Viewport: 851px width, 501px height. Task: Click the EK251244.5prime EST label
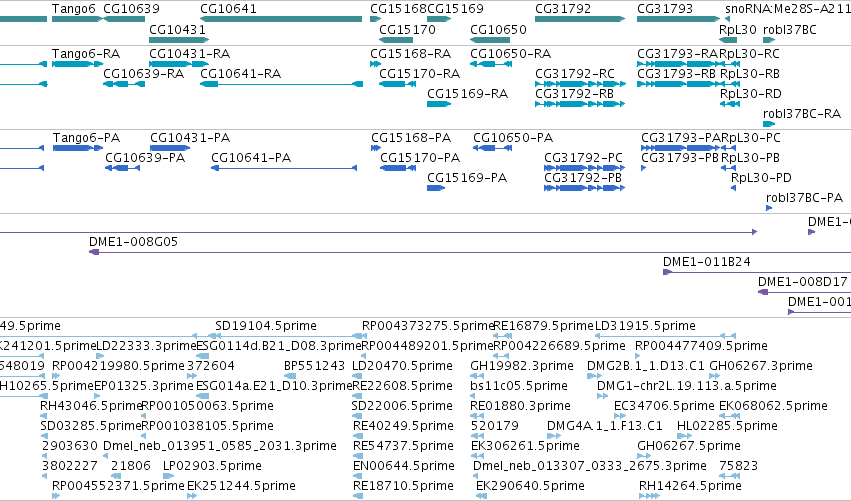(242, 487)
